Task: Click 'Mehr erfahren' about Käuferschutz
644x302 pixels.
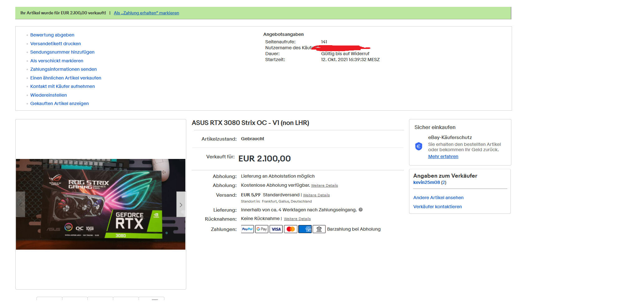Action: 443,156
